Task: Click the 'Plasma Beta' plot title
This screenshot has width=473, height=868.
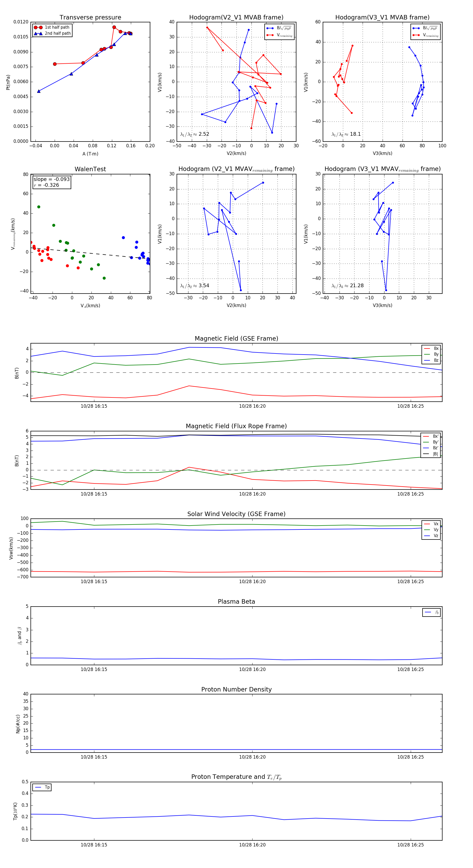Action: 236,602
